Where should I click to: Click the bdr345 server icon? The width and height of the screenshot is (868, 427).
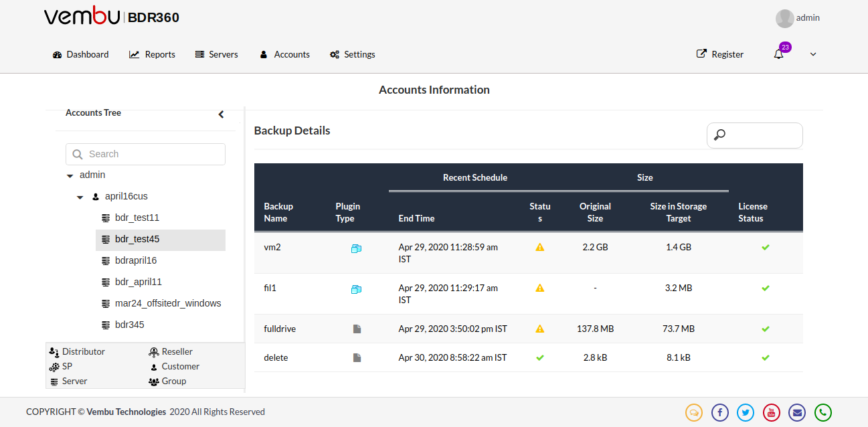106,325
